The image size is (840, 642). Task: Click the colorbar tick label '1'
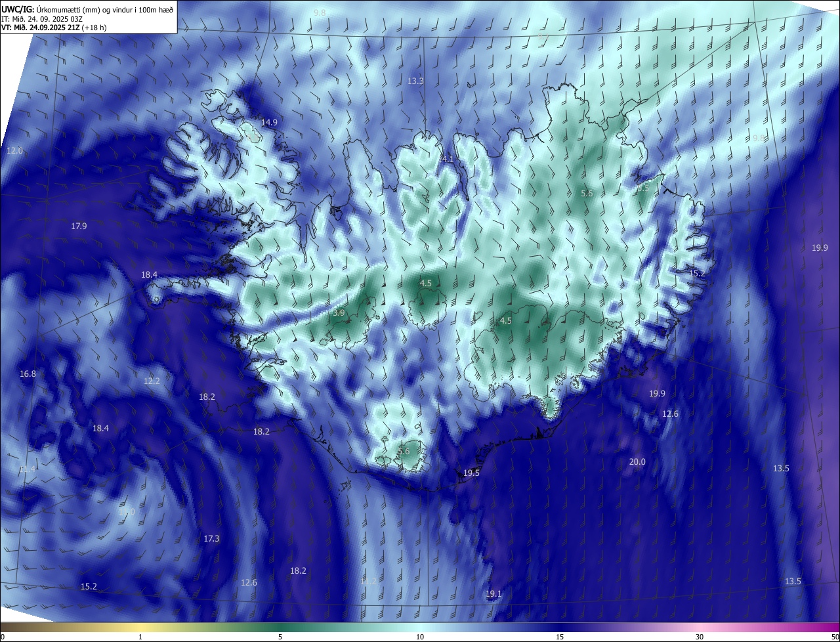140,637
